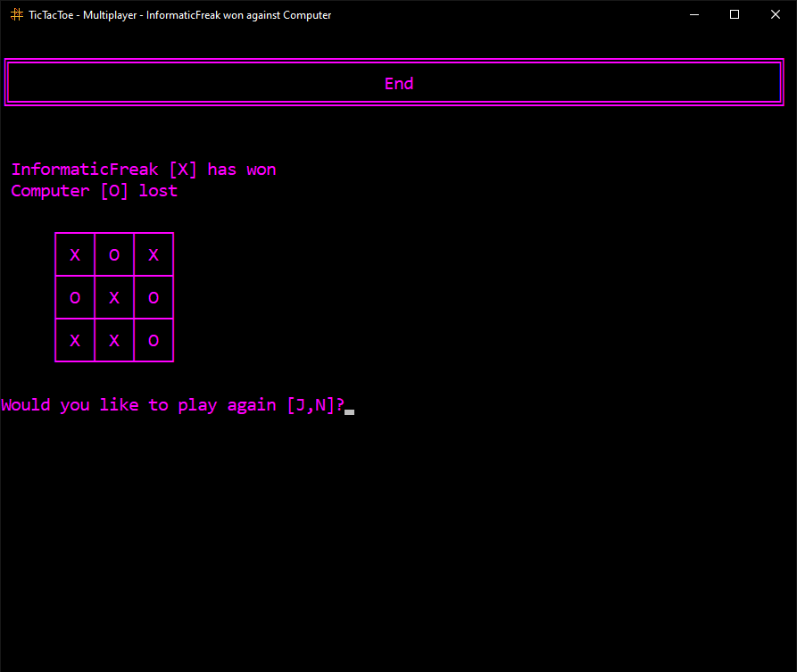Click the top-middle O cell of board

[x=114, y=254]
